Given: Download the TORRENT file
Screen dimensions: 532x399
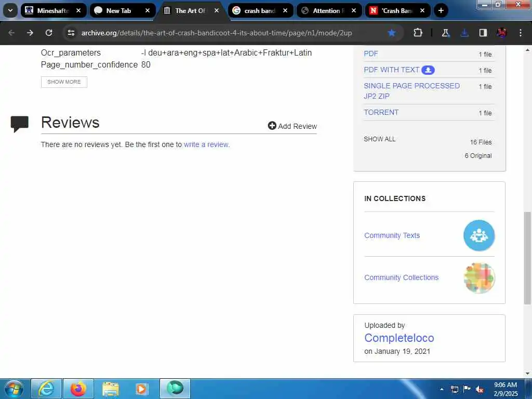Looking at the screenshot, I should 381,112.
